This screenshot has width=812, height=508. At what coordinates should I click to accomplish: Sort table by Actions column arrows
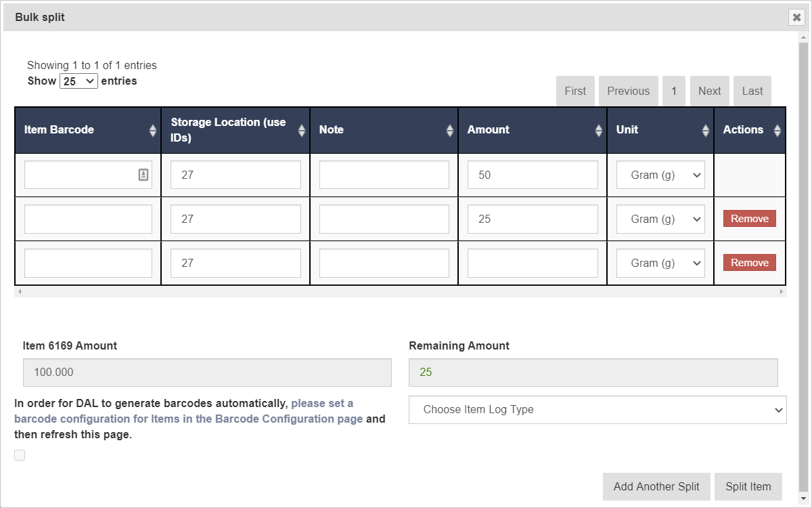[777, 130]
